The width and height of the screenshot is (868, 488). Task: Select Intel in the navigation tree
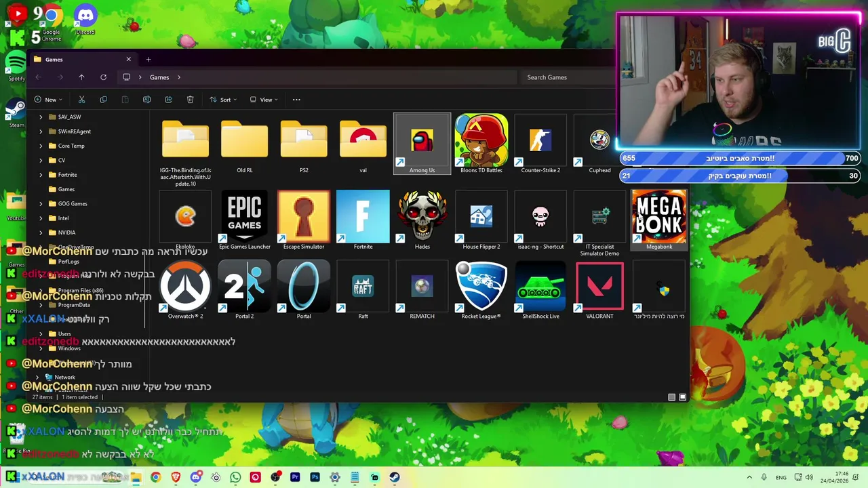click(63, 218)
